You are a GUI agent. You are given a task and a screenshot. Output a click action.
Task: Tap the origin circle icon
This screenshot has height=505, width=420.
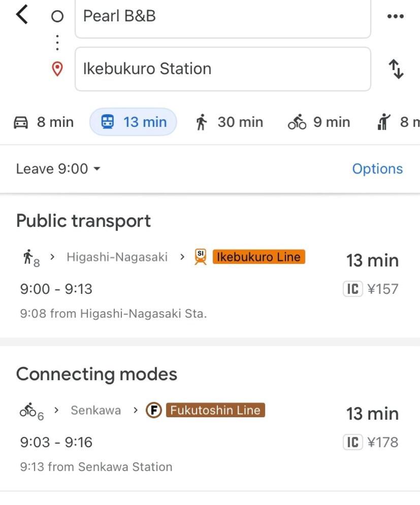(x=57, y=17)
